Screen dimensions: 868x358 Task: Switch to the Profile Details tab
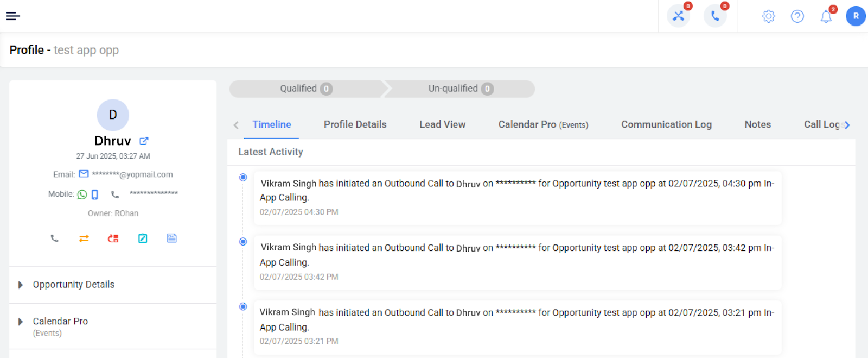(x=355, y=124)
